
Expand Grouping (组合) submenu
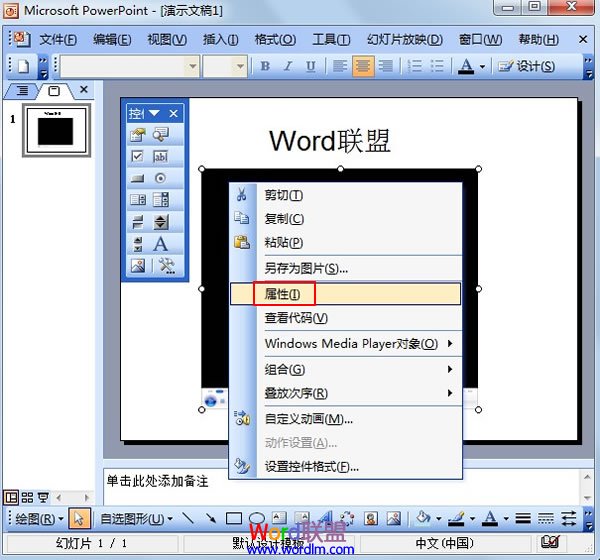coord(450,369)
